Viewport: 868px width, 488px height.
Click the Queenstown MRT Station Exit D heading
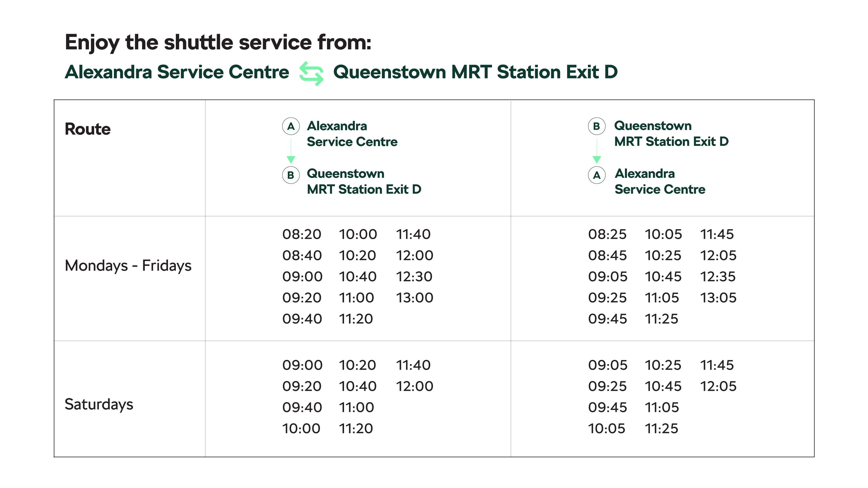pyautogui.click(x=475, y=72)
